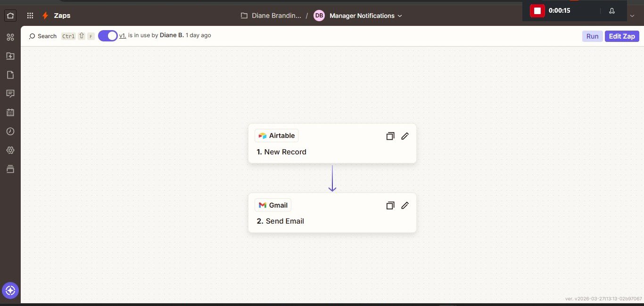This screenshot has width=644, height=306.
Task: Open the apps grid launcher icon
Action: point(30,16)
